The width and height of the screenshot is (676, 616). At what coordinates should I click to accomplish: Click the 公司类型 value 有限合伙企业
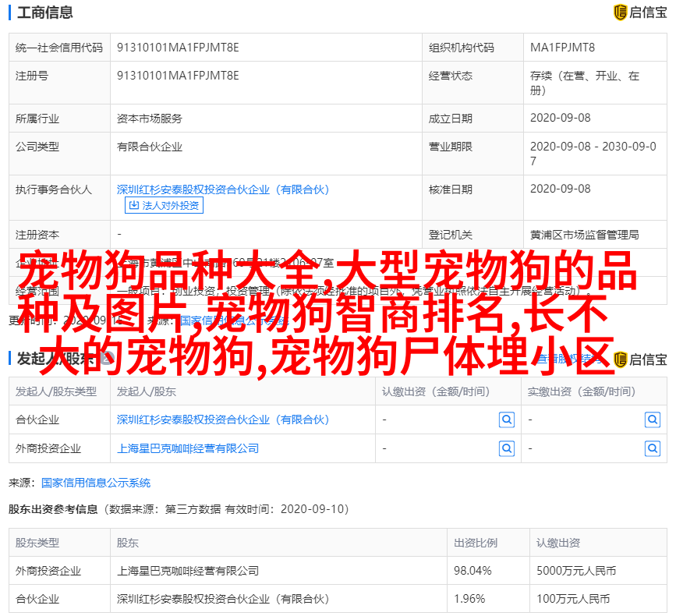tap(149, 147)
